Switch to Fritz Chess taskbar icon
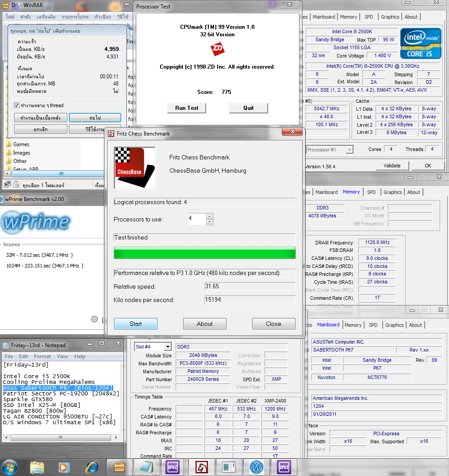Image resolution: width=449 pixels, height=476 pixels. coord(201,468)
